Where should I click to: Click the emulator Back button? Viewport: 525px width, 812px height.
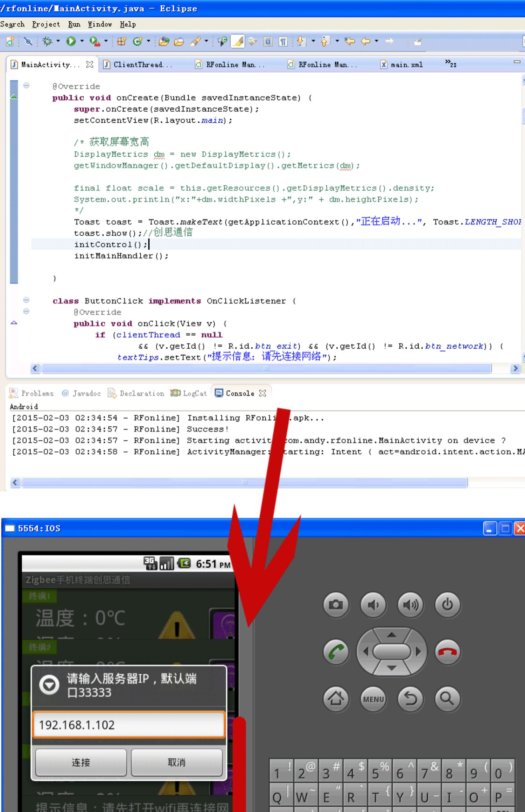click(x=411, y=699)
